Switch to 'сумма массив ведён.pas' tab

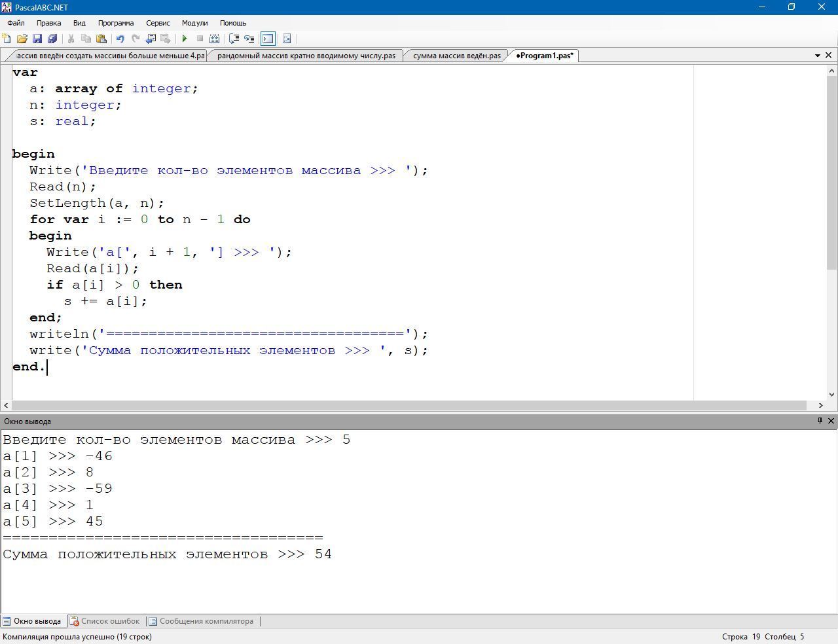[456, 56]
